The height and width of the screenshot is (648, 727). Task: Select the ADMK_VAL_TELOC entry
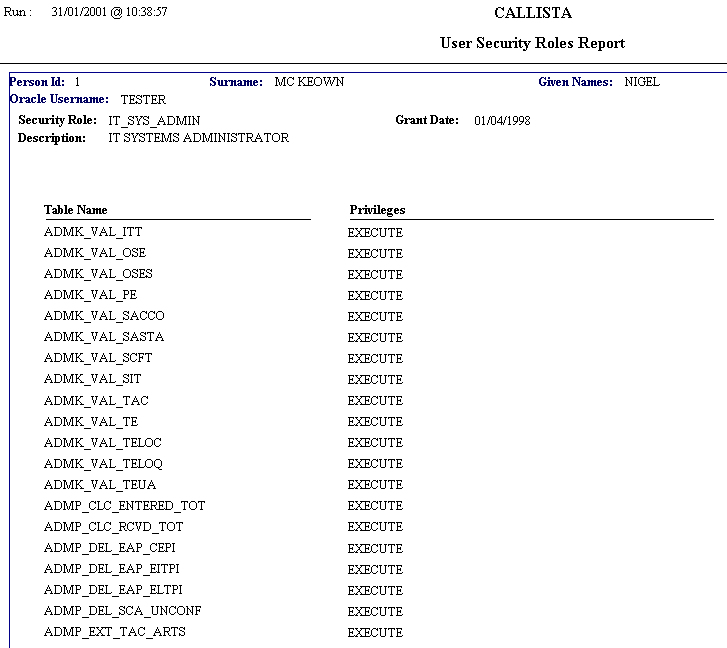(x=103, y=442)
